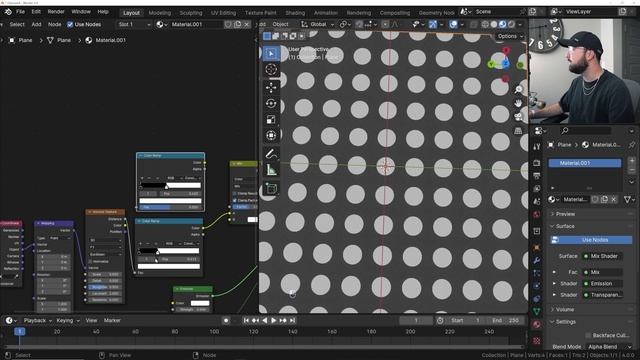
Task: Adjust Voronoi Roughness slider
Action: tap(104, 287)
